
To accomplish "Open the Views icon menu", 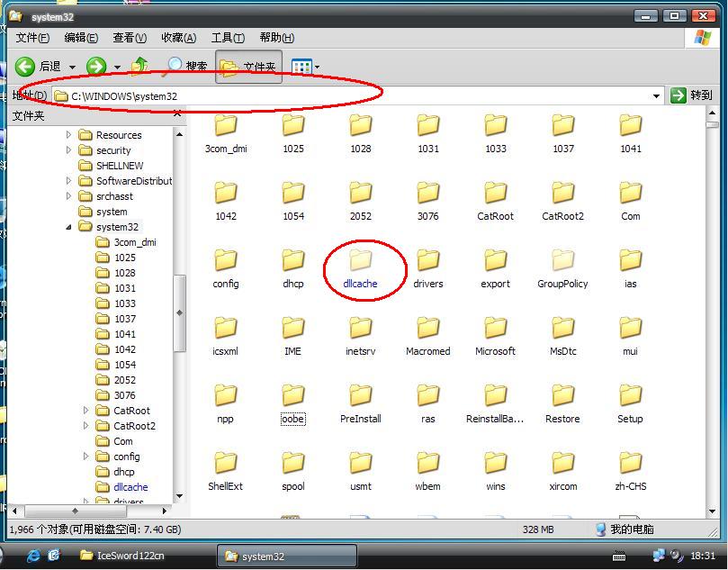I will coord(301,68).
